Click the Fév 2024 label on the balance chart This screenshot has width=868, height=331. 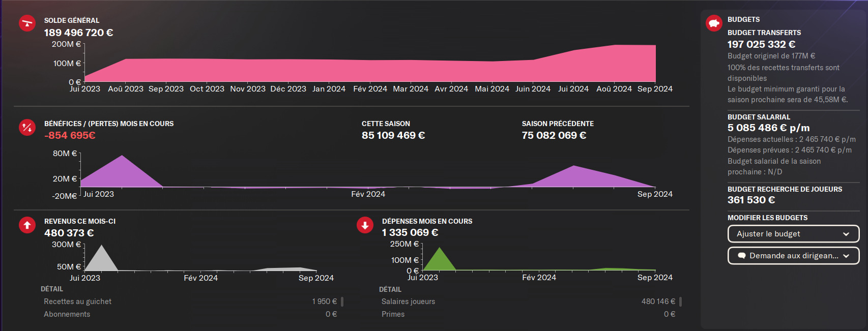coord(370,89)
